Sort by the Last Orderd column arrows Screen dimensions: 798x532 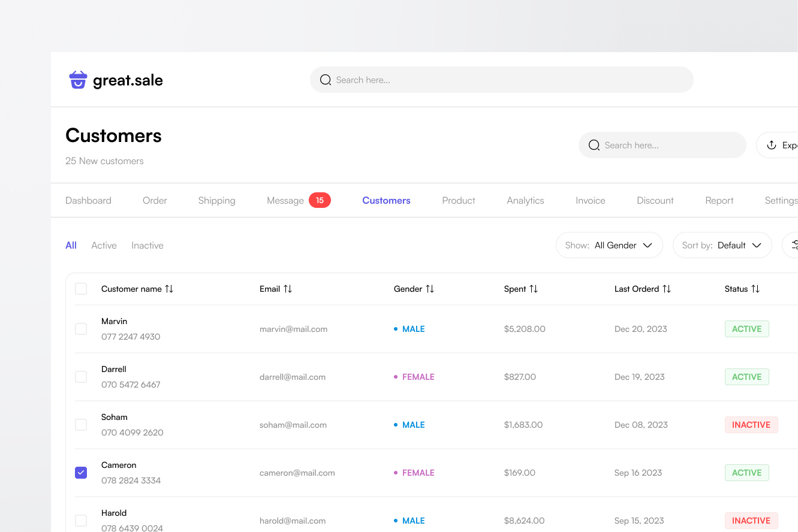click(667, 289)
